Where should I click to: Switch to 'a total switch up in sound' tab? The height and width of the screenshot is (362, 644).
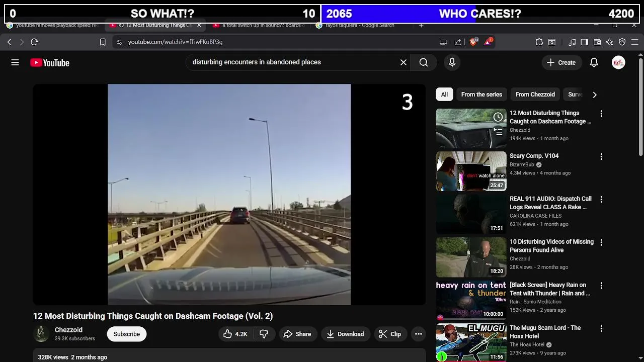(258, 25)
